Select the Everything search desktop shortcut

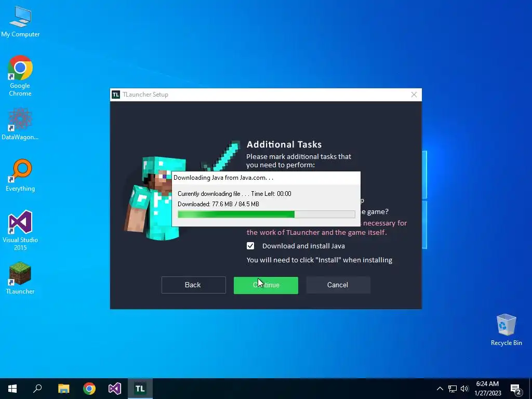click(x=20, y=176)
